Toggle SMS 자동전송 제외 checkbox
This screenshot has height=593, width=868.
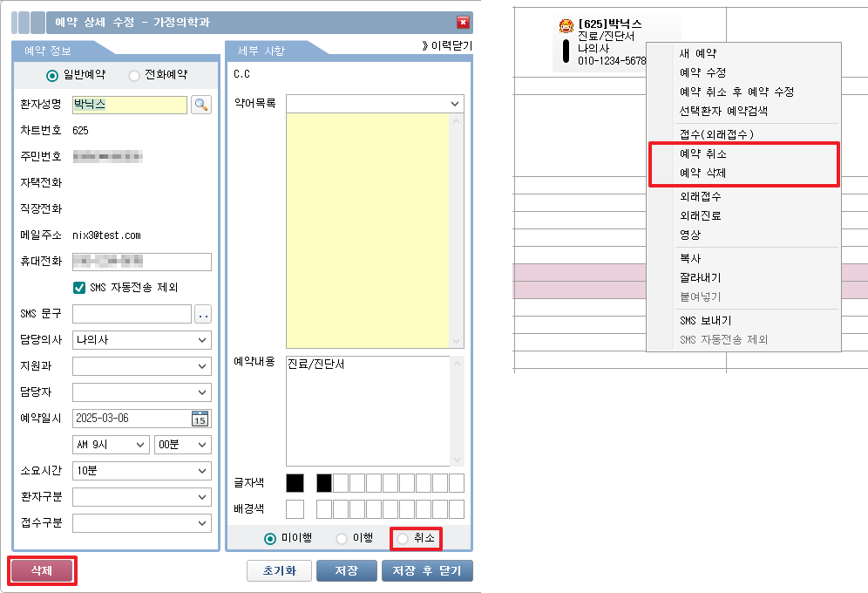pos(79,288)
